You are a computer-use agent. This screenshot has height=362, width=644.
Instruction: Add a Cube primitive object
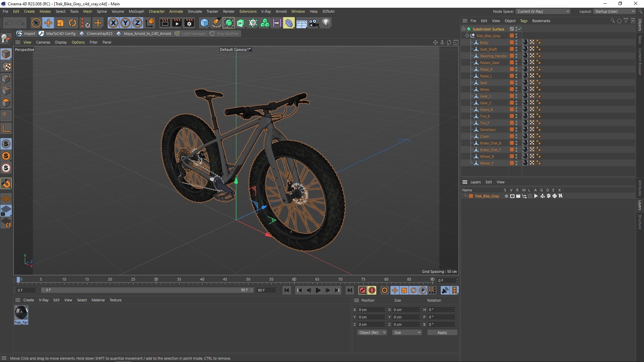tap(204, 23)
